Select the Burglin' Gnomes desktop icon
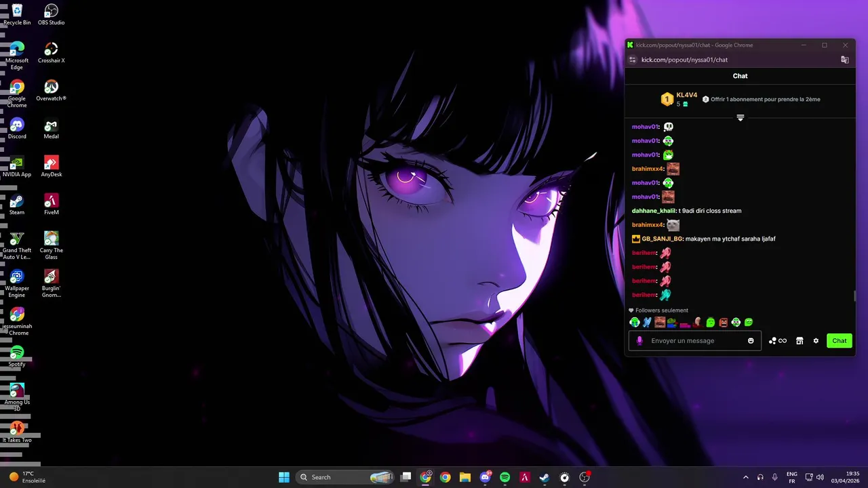This screenshot has width=868, height=488. (51, 283)
